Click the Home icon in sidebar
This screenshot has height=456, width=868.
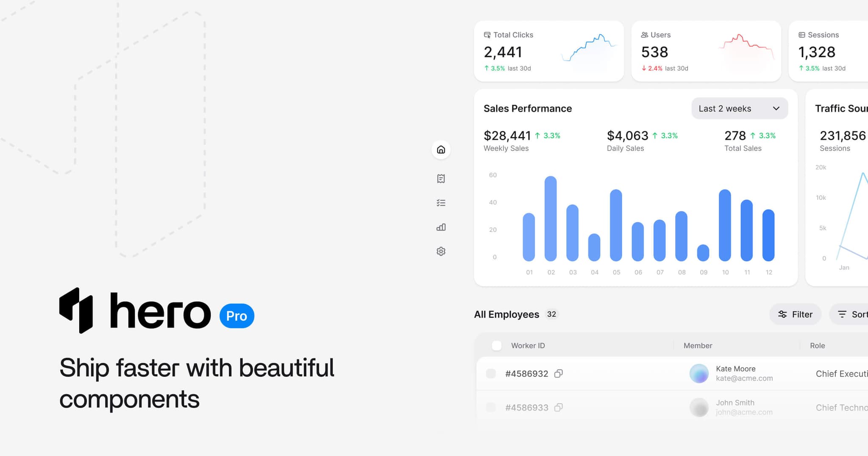[441, 150]
